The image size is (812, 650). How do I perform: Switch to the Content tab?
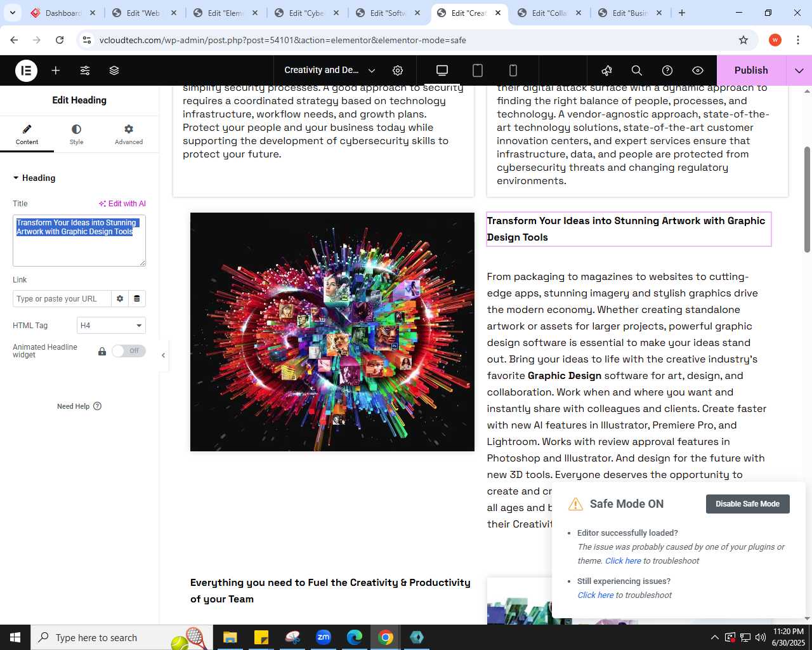(27, 135)
